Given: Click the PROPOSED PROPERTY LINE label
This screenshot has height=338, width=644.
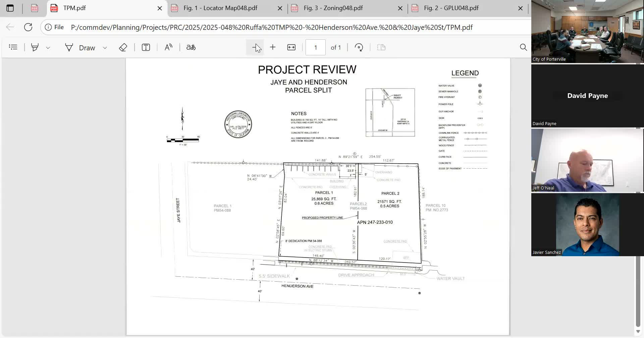Looking at the screenshot, I should [322, 218].
